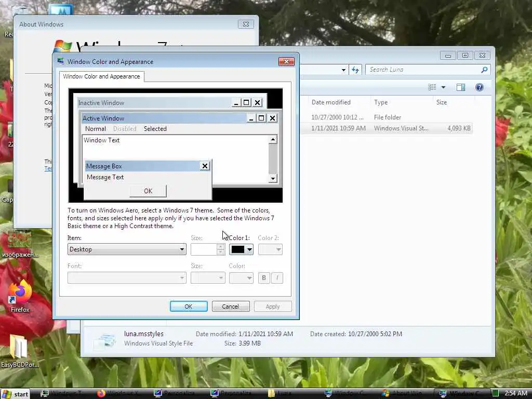Image resolution: width=532 pixels, height=399 pixels.
Task: Minimize the Luna Explorer window
Action: (x=448, y=55)
